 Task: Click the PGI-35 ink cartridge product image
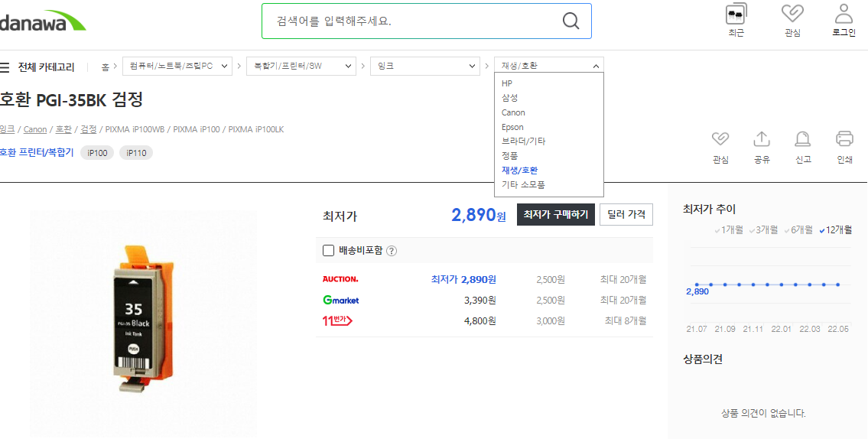coord(143,322)
